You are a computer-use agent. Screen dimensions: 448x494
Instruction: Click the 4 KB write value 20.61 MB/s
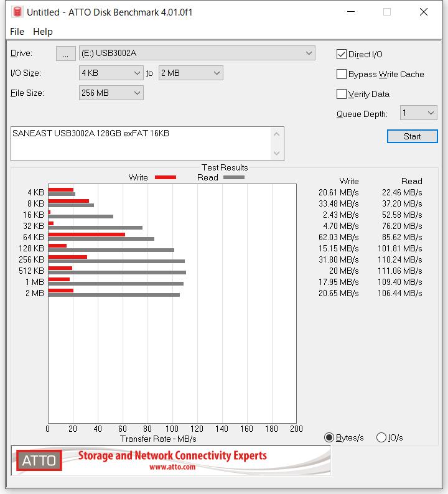338,192
